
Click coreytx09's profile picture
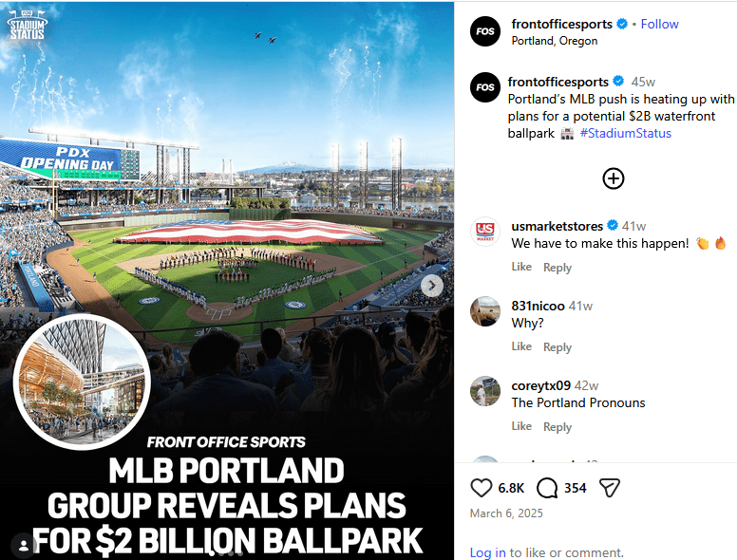[485, 391]
